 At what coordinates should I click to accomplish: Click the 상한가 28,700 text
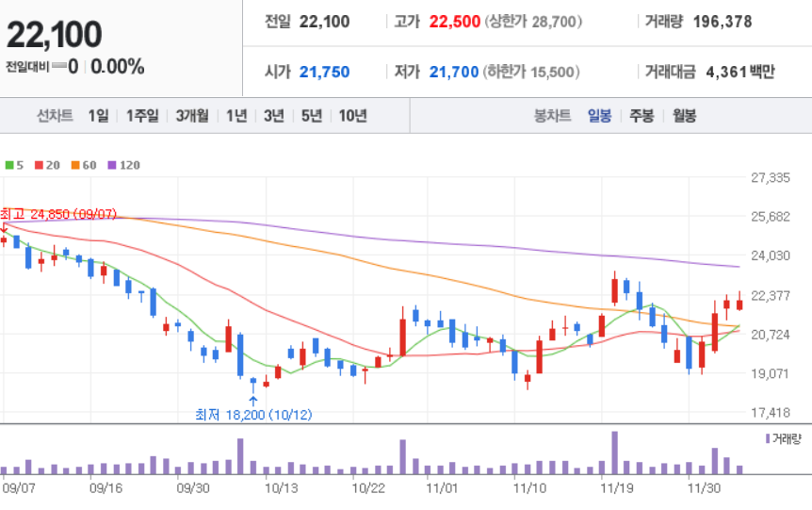(533, 22)
